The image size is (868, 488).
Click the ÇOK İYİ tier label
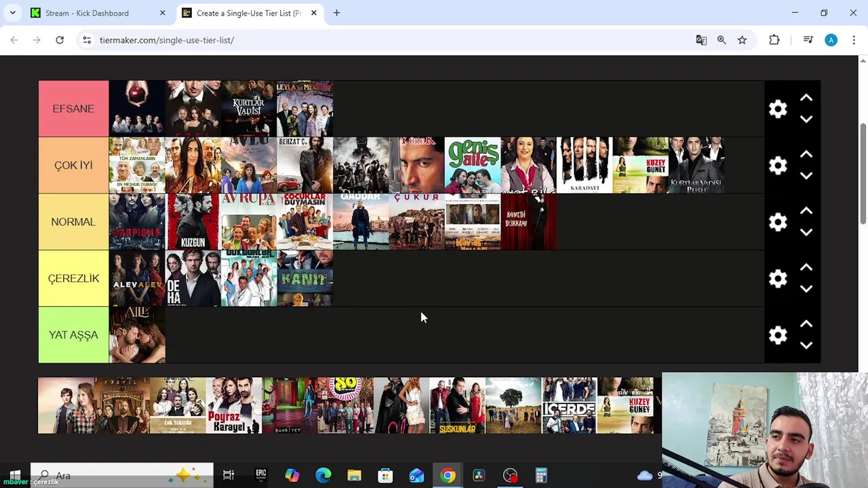(73, 165)
